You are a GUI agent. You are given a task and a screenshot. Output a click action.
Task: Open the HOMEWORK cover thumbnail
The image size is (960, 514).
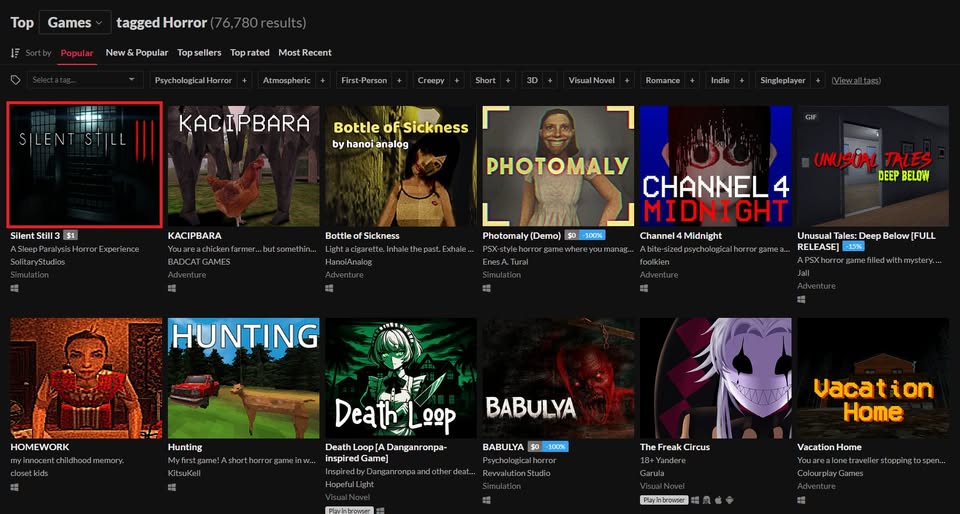(86, 378)
